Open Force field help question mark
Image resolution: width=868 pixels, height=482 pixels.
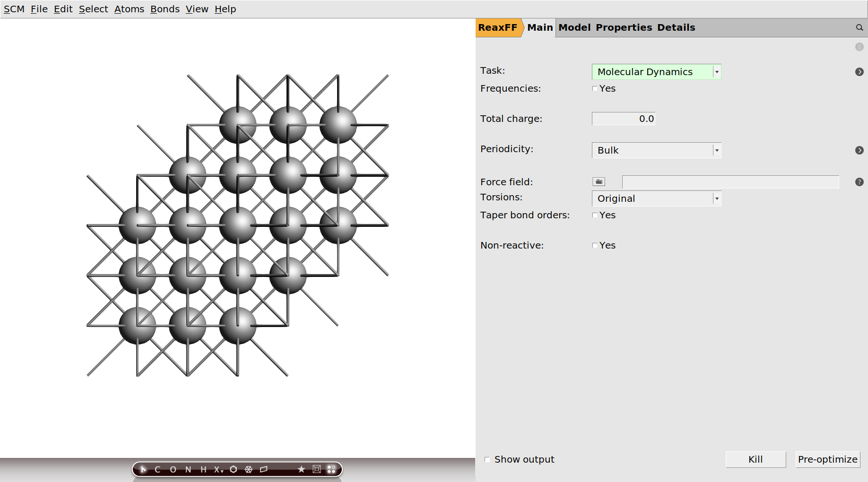(859, 182)
